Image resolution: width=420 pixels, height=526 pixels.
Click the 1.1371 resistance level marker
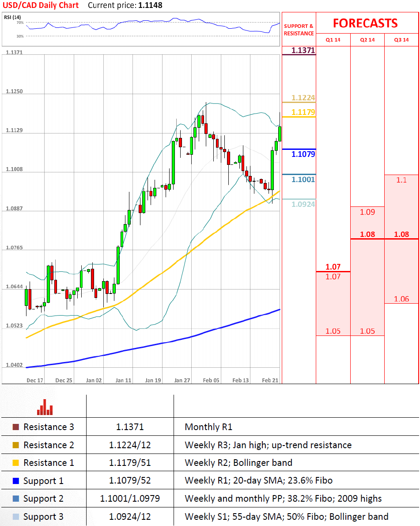[x=303, y=50]
